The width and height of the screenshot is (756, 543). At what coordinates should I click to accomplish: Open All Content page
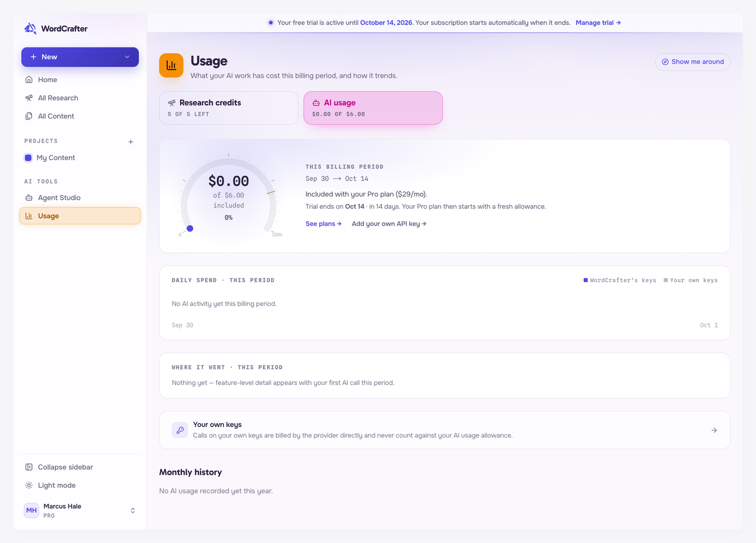80,116
